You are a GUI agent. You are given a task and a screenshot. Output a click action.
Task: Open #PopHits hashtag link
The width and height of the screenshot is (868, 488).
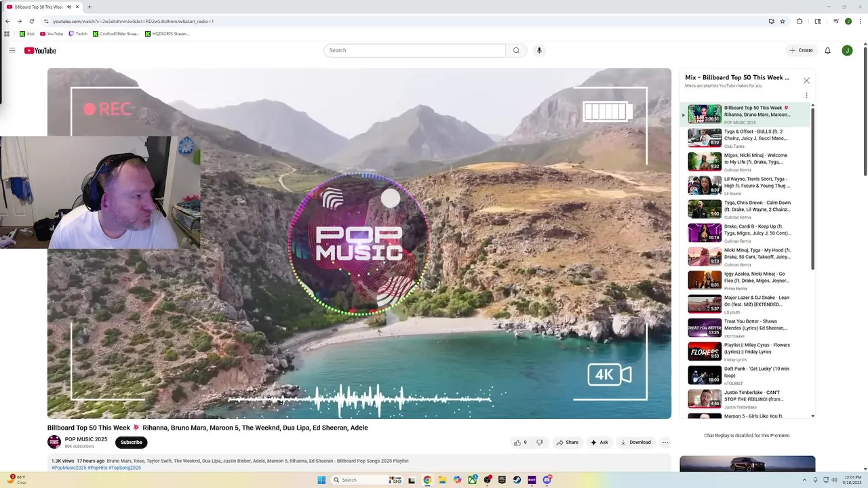[98, 468]
